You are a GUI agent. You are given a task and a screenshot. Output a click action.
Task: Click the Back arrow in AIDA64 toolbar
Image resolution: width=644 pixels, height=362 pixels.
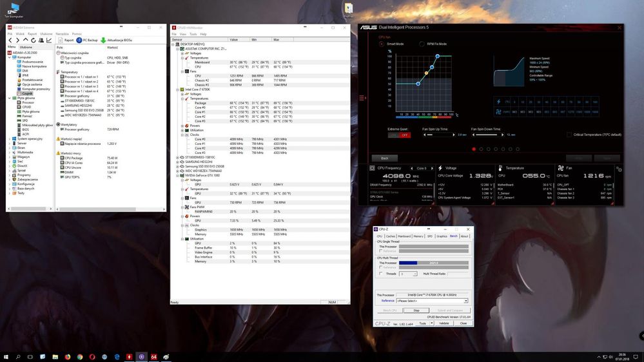(10, 40)
